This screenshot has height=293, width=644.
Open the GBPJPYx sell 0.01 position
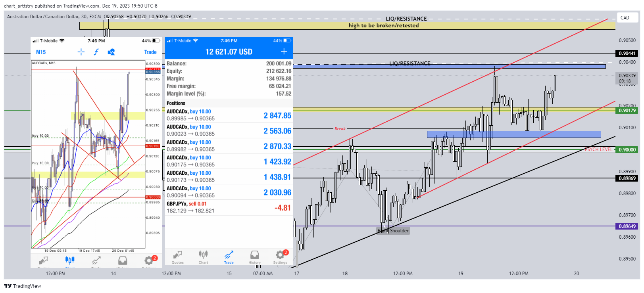[x=229, y=207]
